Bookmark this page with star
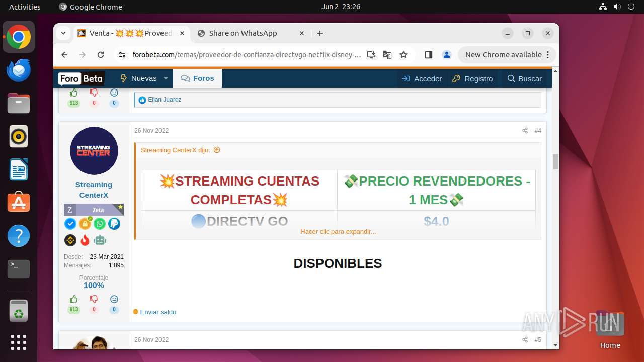Screen dimensions: 644x362 (404, 55)
